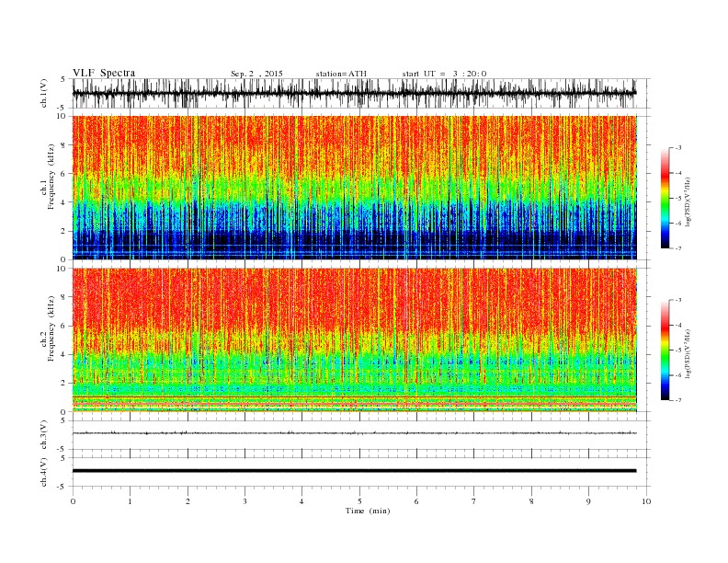
Task: Click time axis tick label "7"
Action: coord(474,501)
